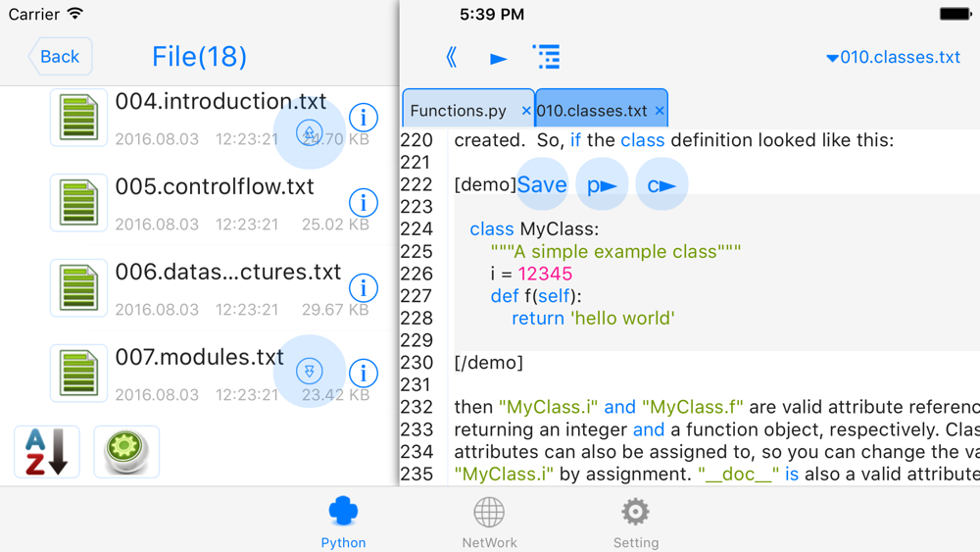Click the line return 'hello world'
The width and height of the screenshot is (980, 552).
click(x=593, y=319)
